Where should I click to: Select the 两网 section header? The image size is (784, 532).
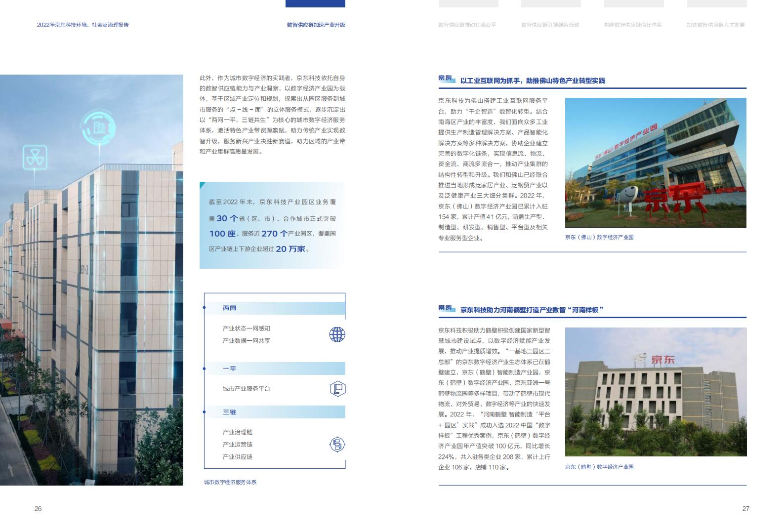tap(275, 308)
